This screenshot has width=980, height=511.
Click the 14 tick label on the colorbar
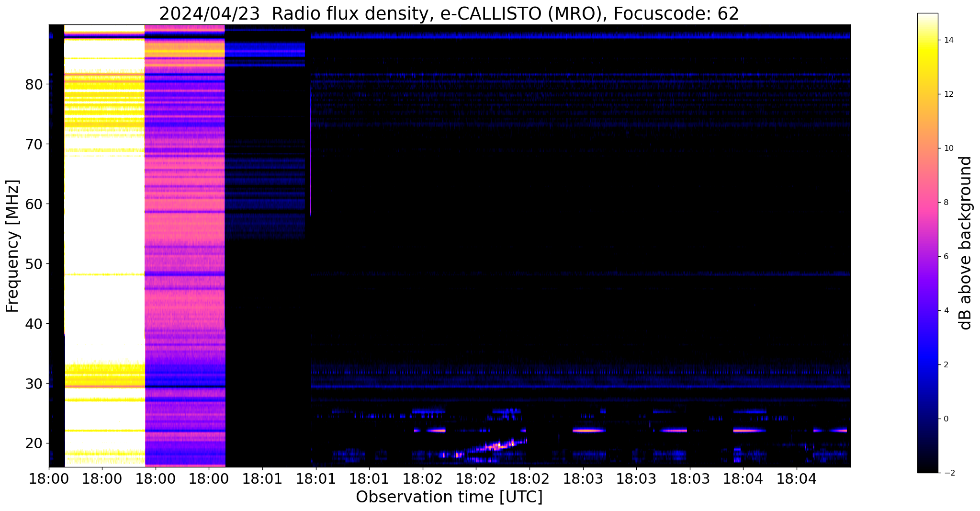pos(949,40)
